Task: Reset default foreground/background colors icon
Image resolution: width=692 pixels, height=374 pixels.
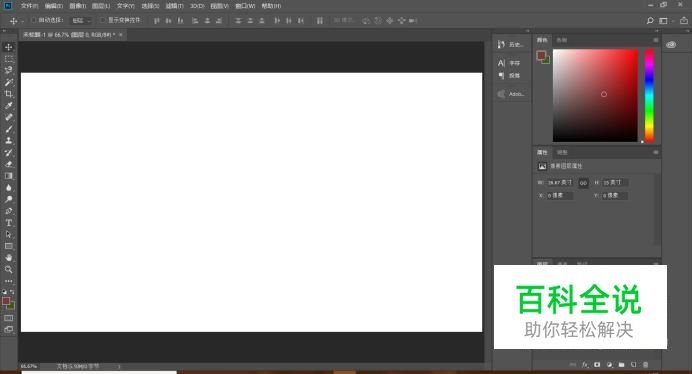Action: click(4, 292)
